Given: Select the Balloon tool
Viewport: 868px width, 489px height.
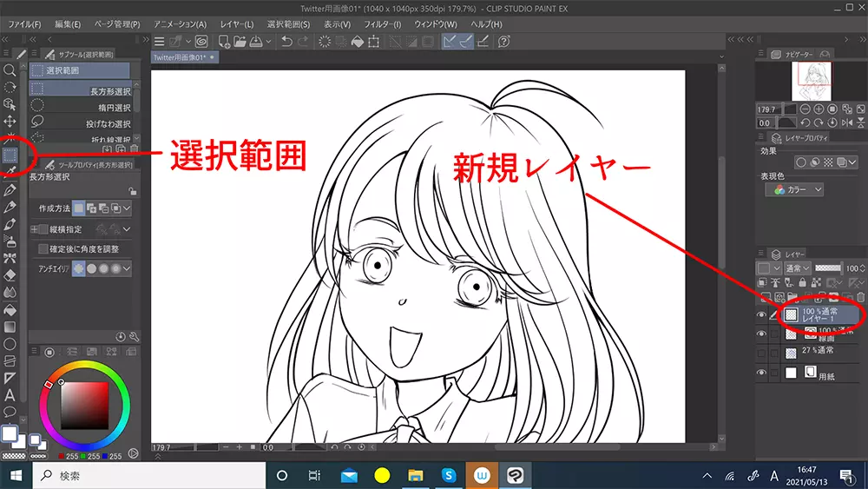Looking at the screenshot, I should pos(10,412).
